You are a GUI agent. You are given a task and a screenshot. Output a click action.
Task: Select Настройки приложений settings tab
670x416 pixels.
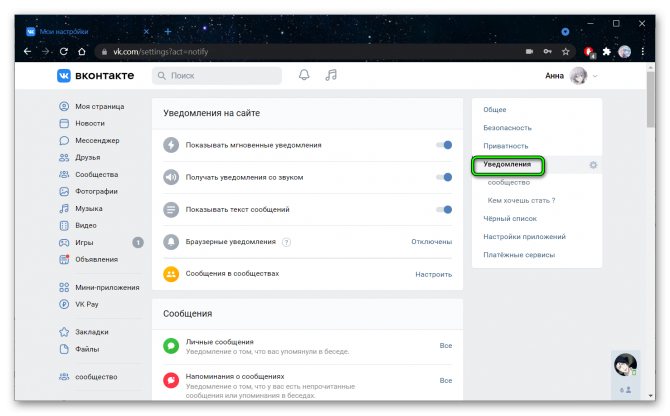click(x=524, y=237)
